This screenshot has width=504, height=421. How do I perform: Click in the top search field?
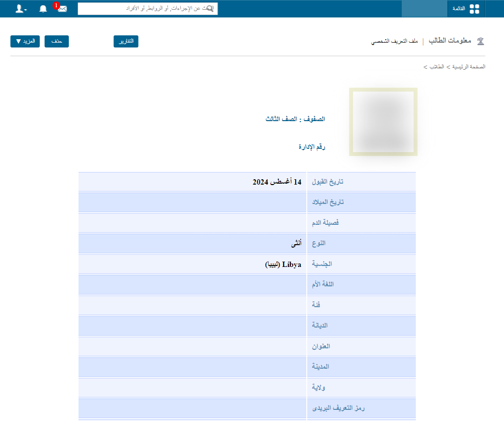click(147, 9)
